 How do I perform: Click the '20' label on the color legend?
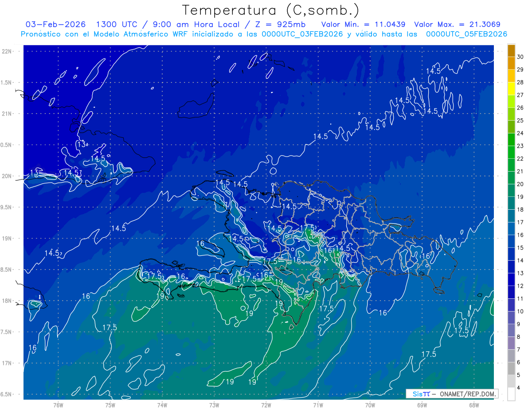coord(520,184)
